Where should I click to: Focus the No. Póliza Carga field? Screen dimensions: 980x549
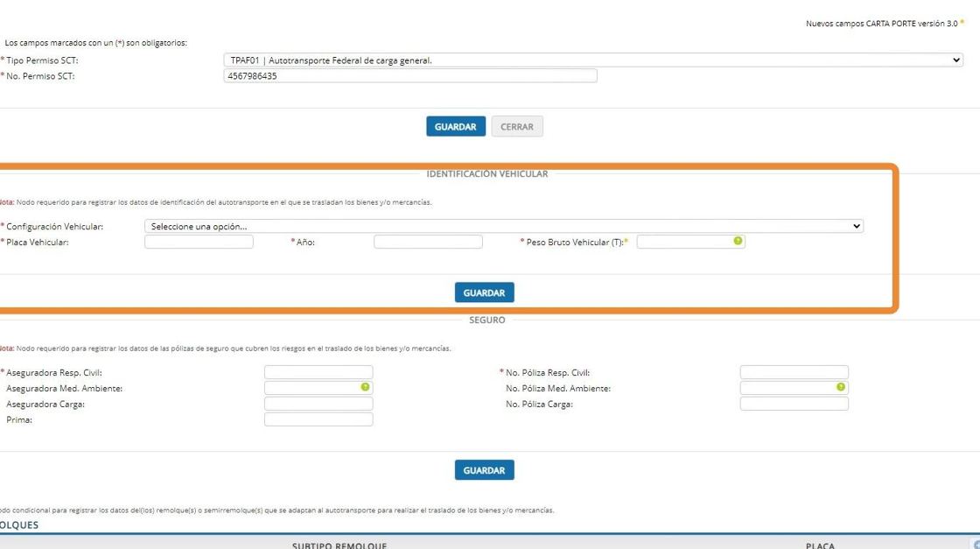tap(794, 404)
